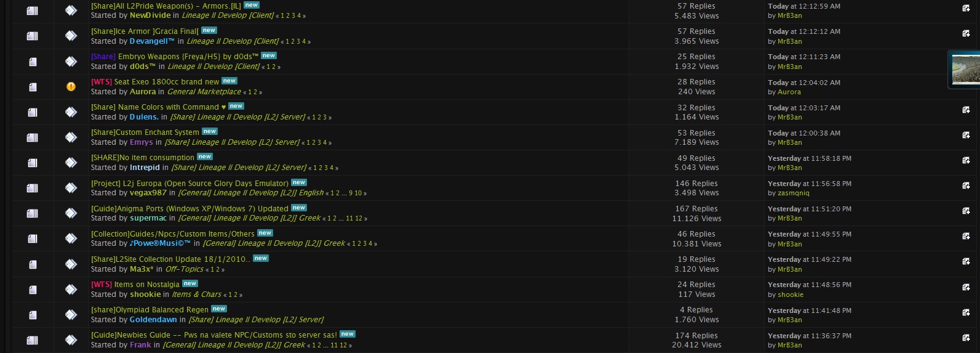Image resolution: width=980 pixels, height=353 pixels.
Task: Click the new badge on No item consumption
Action: (205, 157)
